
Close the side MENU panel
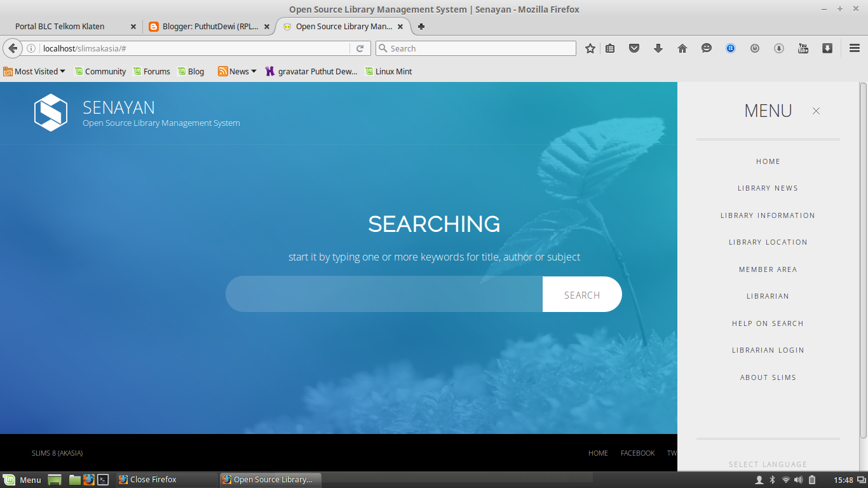[816, 111]
